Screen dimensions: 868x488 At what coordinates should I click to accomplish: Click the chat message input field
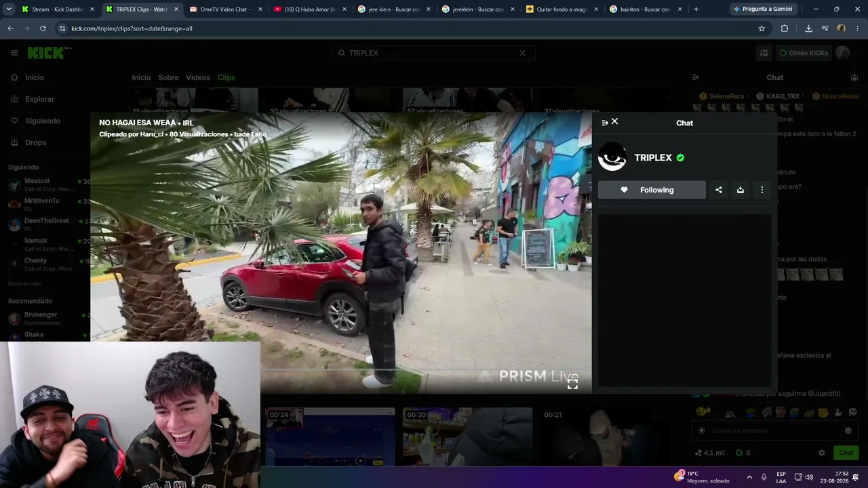click(x=773, y=430)
